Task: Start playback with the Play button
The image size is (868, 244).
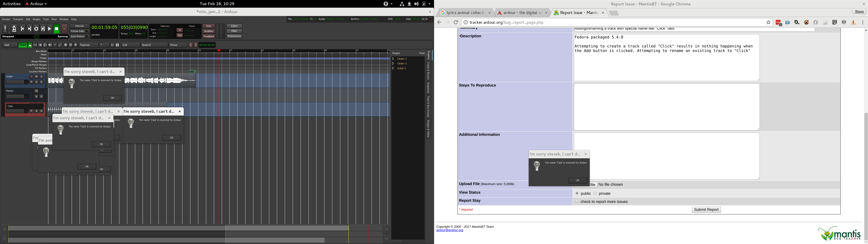Action: click(50, 29)
